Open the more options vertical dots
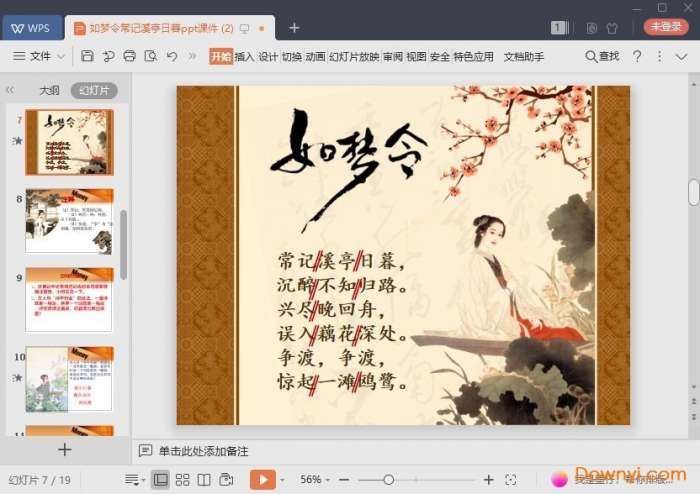 tap(659, 56)
